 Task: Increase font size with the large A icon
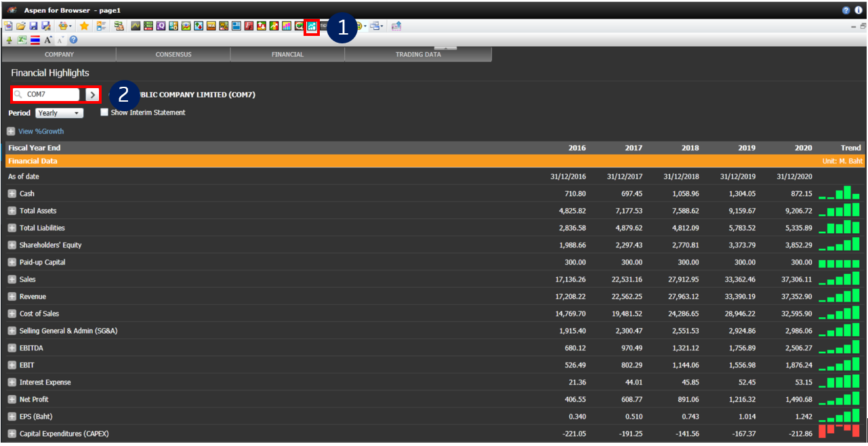[x=47, y=40]
